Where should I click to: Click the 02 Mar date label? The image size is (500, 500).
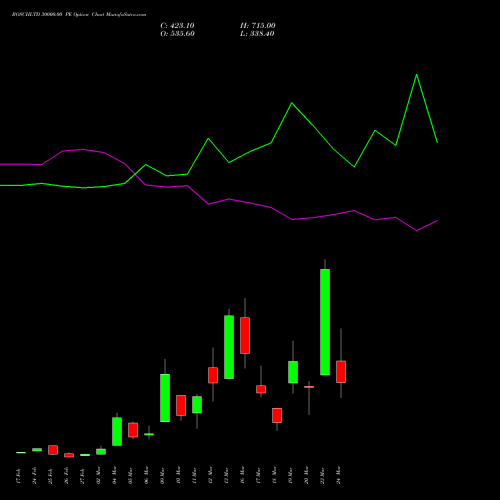(98, 475)
